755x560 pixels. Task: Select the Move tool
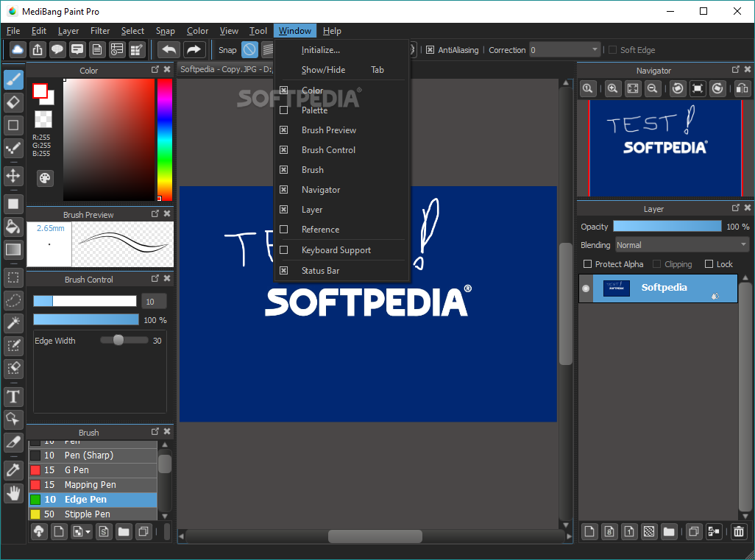[x=13, y=176]
